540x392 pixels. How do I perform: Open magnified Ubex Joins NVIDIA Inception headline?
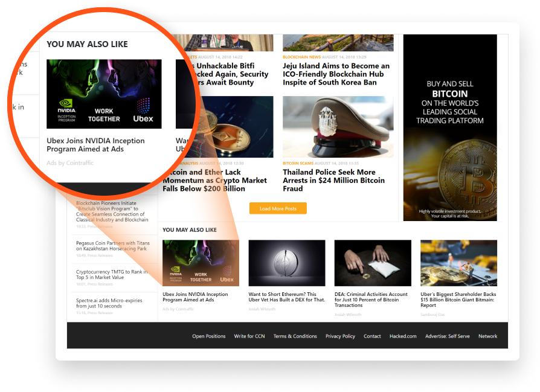96,145
